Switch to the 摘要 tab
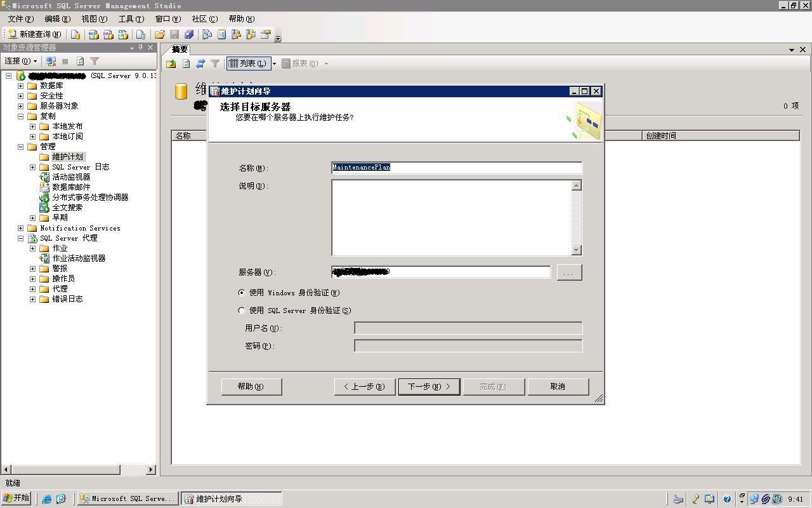The image size is (812, 508). click(180, 49)
